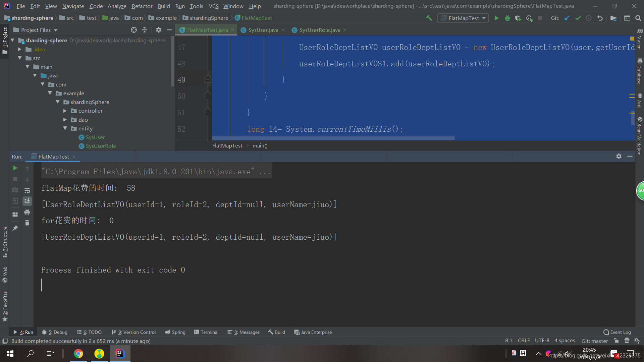Expand the dao package
The height and width of the screenshot is (362, 644).
coord(65,120)
